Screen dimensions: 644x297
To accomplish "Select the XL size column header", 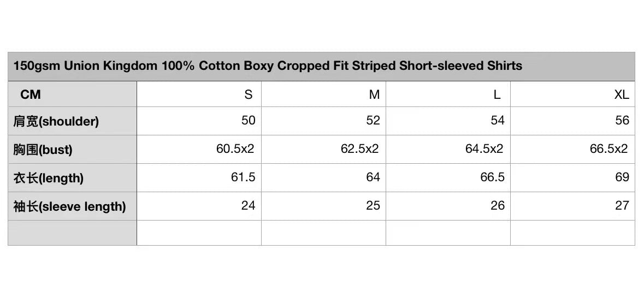I will (x=572, y=94).
